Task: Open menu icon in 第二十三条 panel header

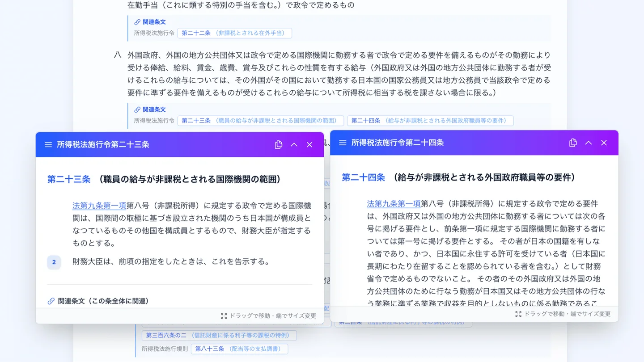Action: (48, 145)
